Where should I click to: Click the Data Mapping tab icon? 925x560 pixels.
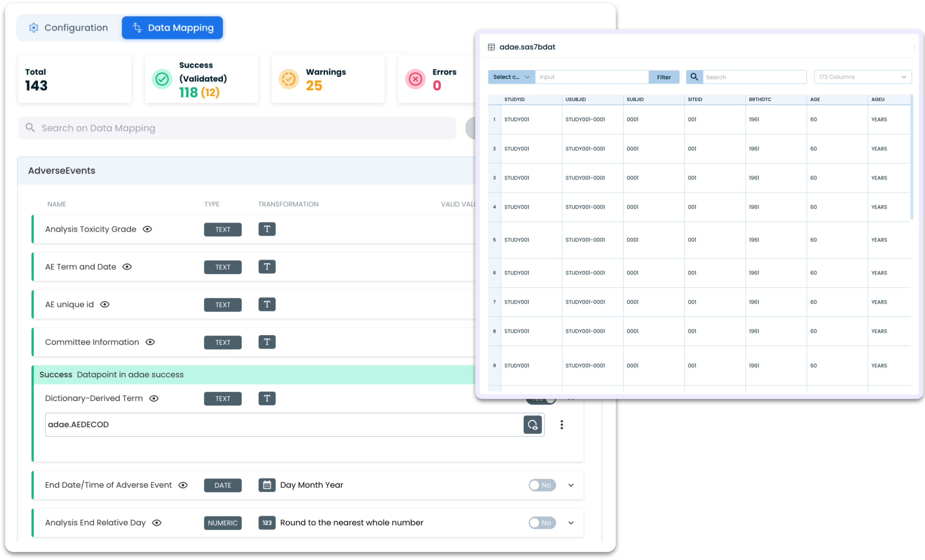pos(137,28)
